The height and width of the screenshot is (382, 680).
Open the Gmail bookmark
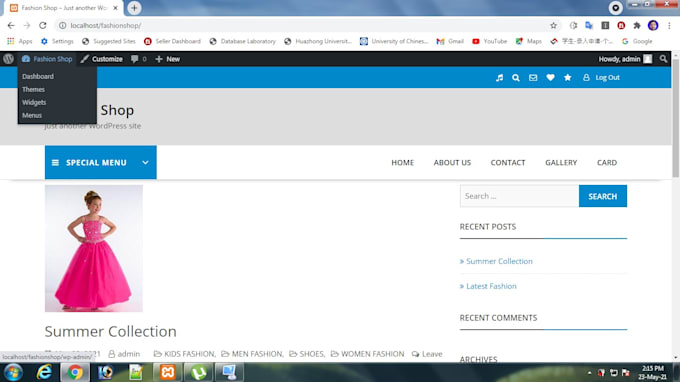(450, 41)
